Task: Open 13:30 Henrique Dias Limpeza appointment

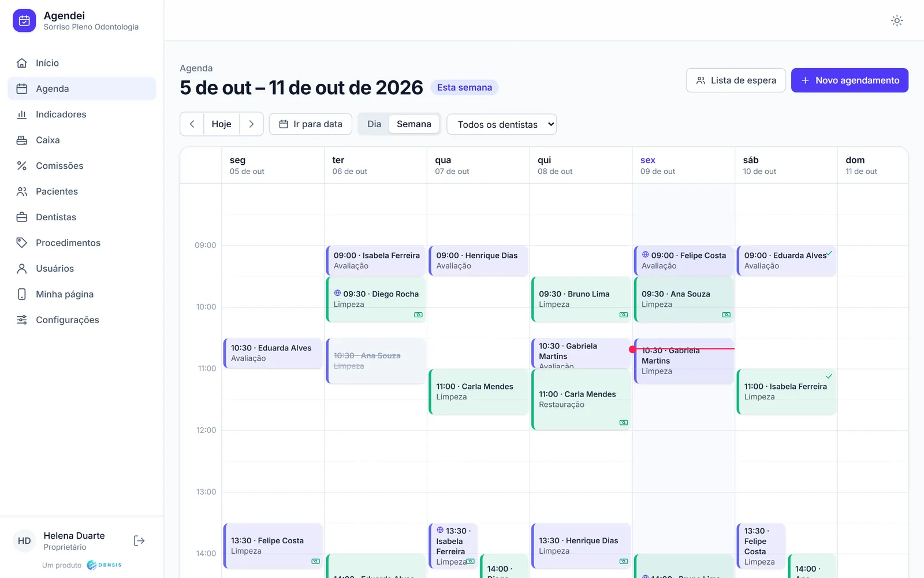Action: [x=581, y=546]
